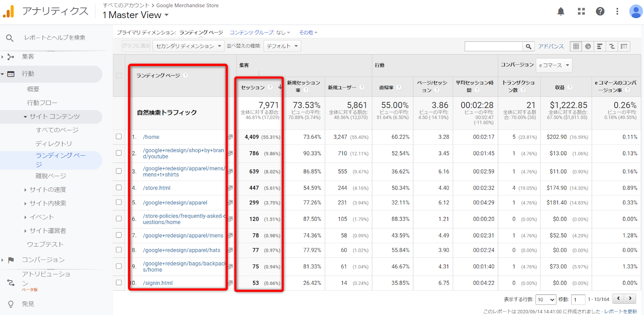Click the アドバンス advanced filter link
644x315 pixels.
point(551,46)
